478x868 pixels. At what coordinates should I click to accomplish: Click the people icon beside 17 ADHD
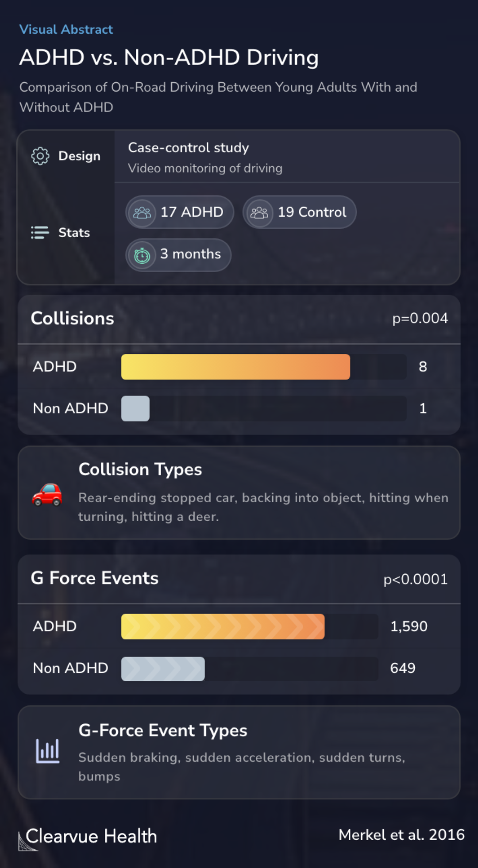click(142, 213)
